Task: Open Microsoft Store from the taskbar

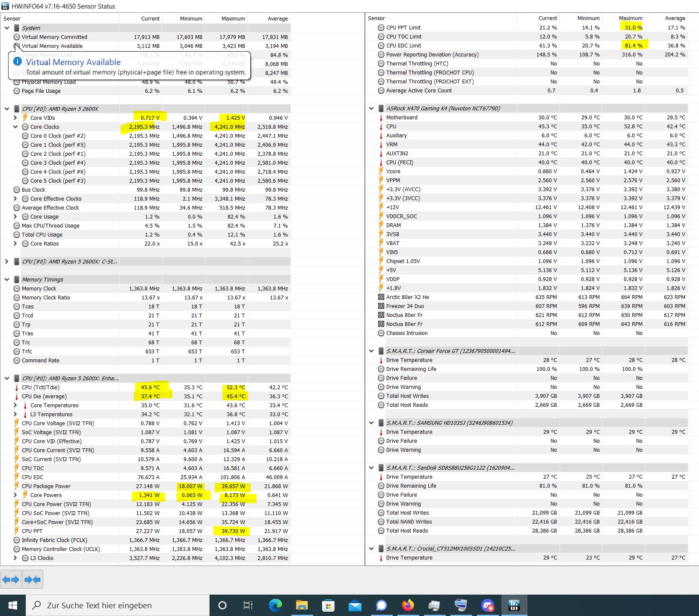Action: click(x=329, y=605)
